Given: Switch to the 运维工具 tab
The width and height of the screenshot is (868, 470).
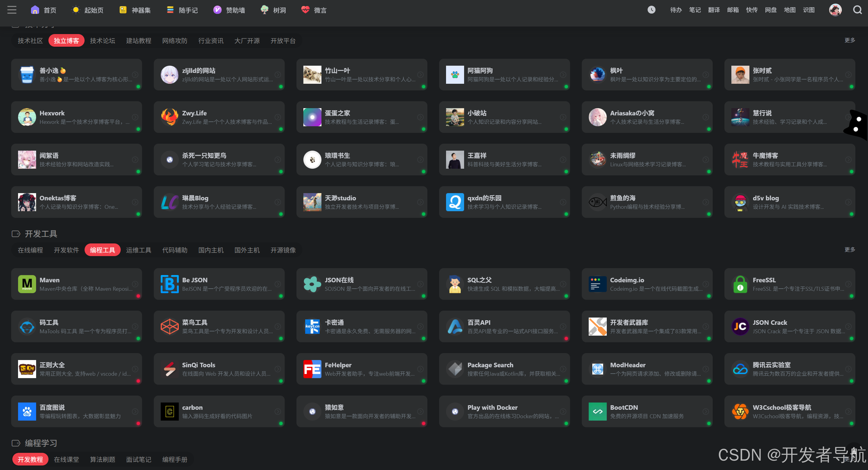Looking at the screenshot, I should tap(138, 250).
